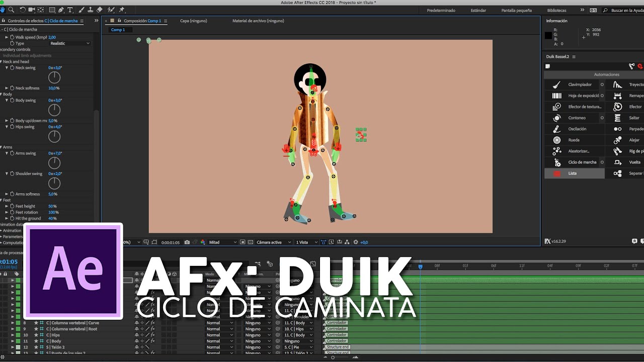Click the Ciclo de marcha walk icon

557,162
